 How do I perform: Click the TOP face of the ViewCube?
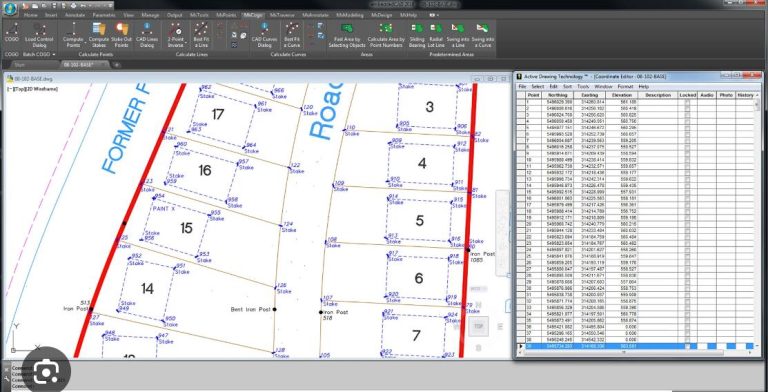[x=479, y=326]
